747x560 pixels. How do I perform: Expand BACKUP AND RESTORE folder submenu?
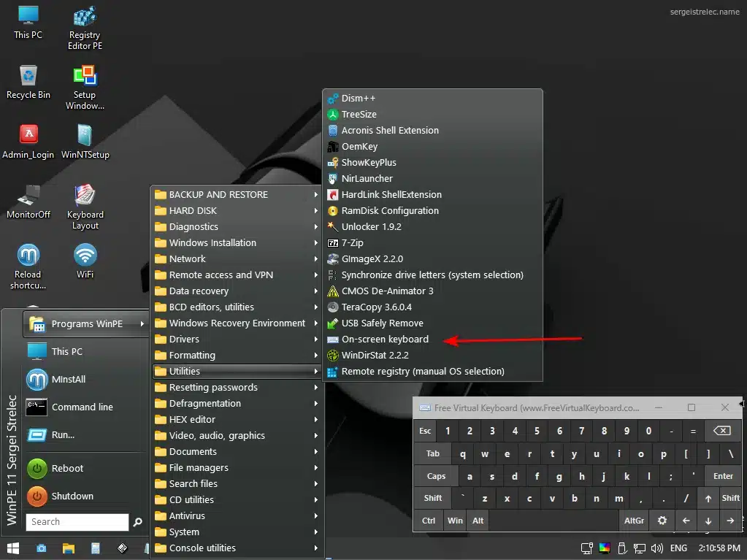click(237, 195)
